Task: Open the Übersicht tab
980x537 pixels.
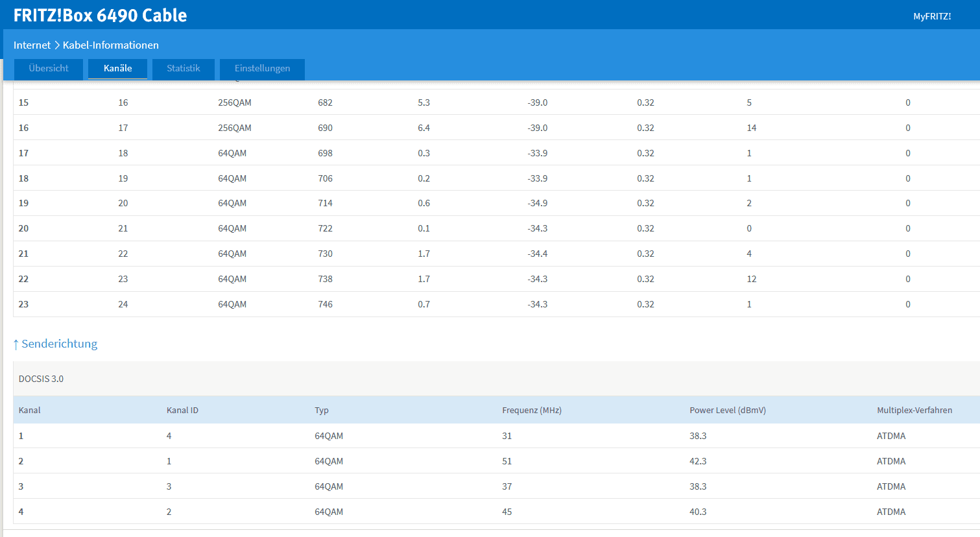Action: tap(49, 69)
